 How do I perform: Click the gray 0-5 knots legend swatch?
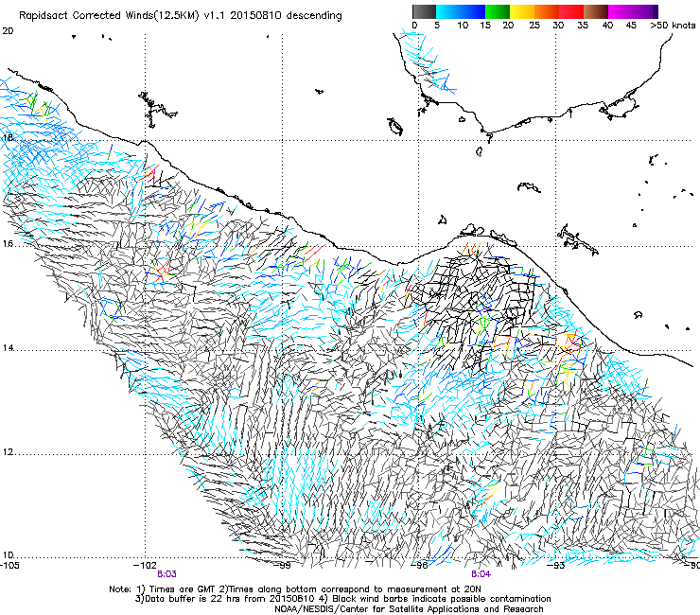pyautogui.click(x=424, y=11)
